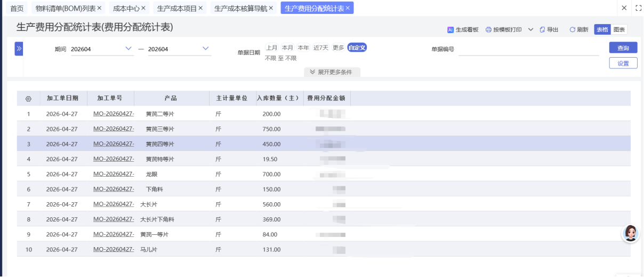The width and height of the screenshot is (644, 277).
Task: Select 更多 date filter option
Action: pyautogui.click(x=339, y=48)
